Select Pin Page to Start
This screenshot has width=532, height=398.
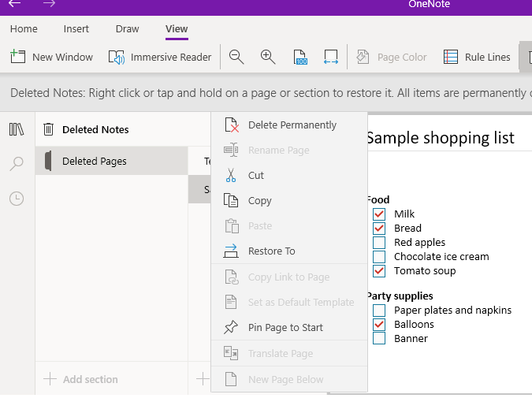[285, 328]
